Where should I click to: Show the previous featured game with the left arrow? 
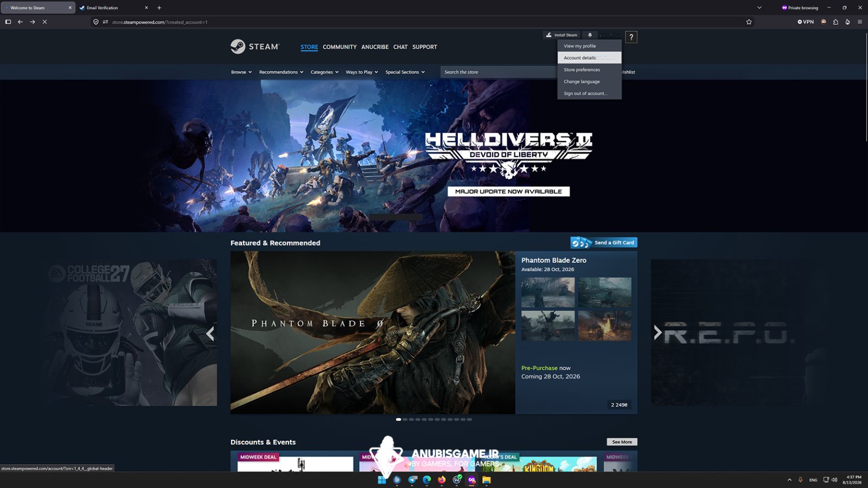pos(210,333)
